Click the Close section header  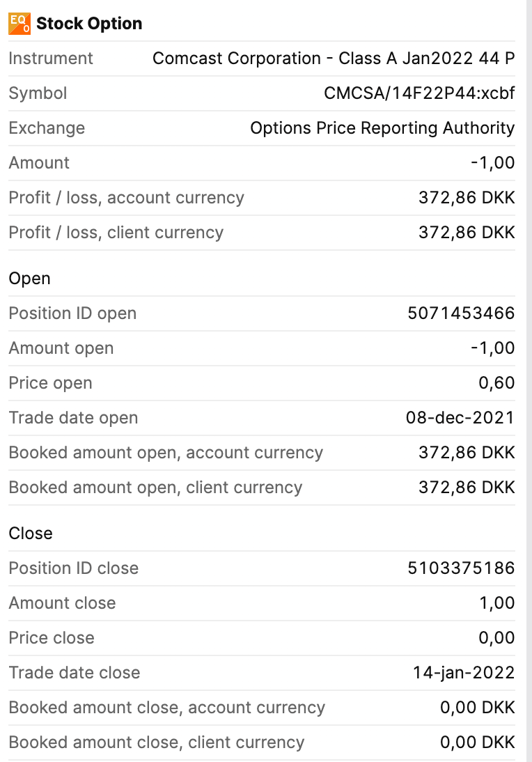31,534
